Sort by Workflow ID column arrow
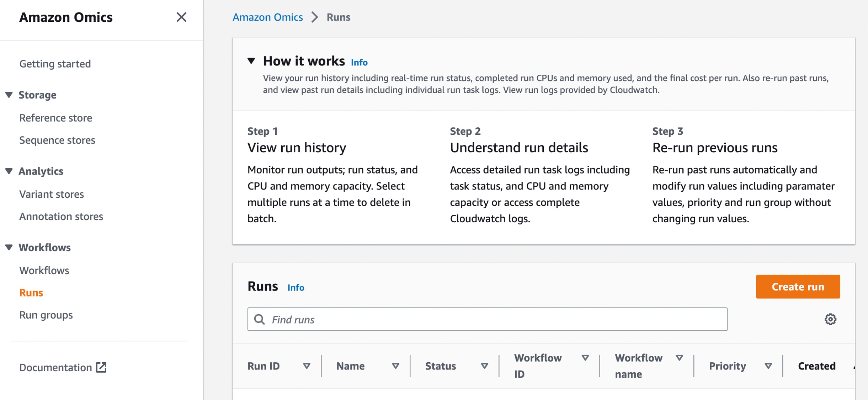868x400 pixels. [x=585, y=358]
